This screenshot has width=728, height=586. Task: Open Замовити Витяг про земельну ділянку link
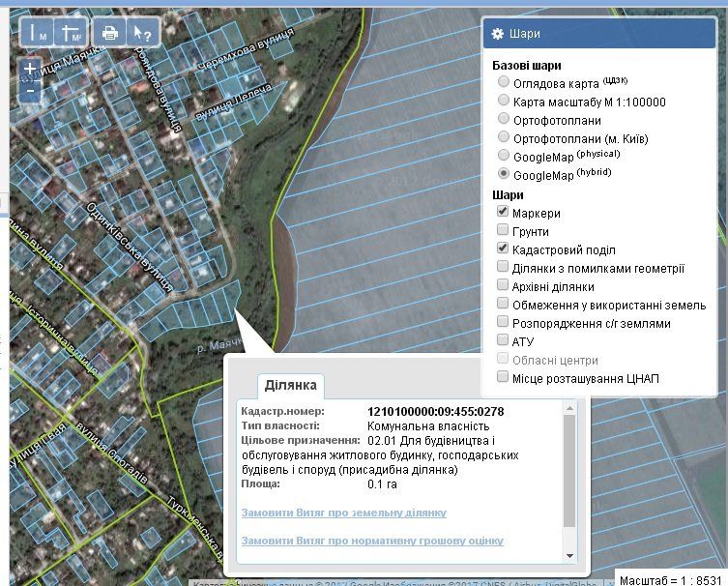pyautogui.click(x=343, y=513)
